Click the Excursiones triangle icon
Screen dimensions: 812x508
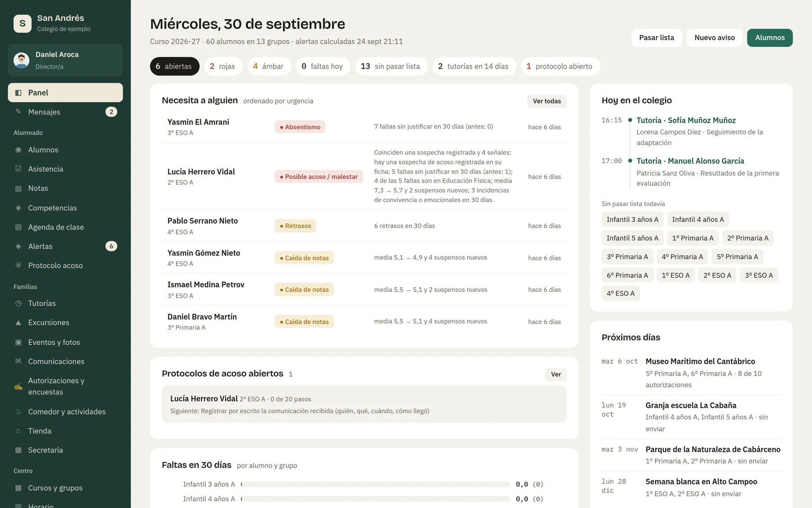click(x=18, y=322)
